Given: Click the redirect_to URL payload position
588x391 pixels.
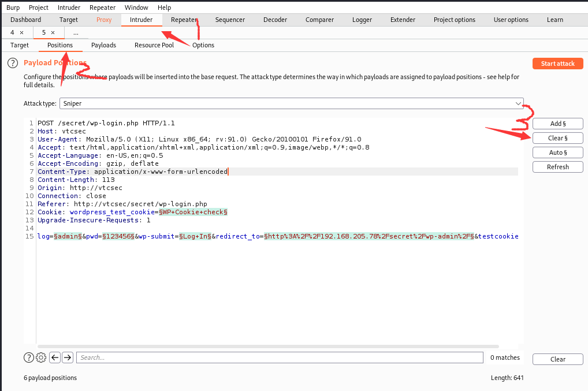Looking at the screenshot, I should tap(369, 236).
